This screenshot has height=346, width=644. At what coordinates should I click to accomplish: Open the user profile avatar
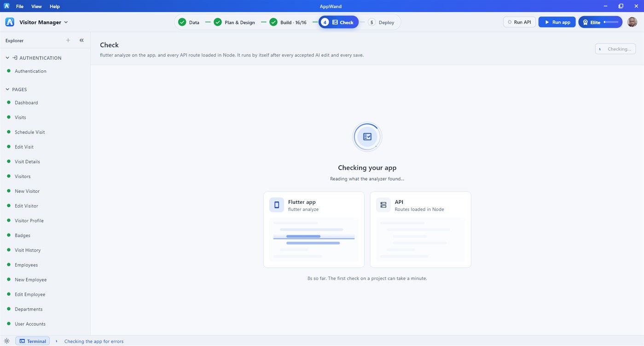click(x=632, y=22)
